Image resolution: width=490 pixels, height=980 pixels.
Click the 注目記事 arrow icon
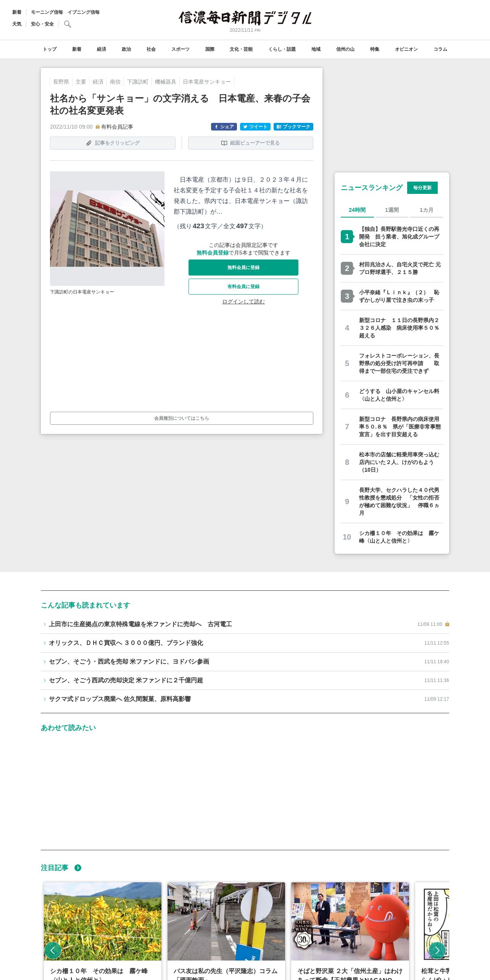pos(78,868)
